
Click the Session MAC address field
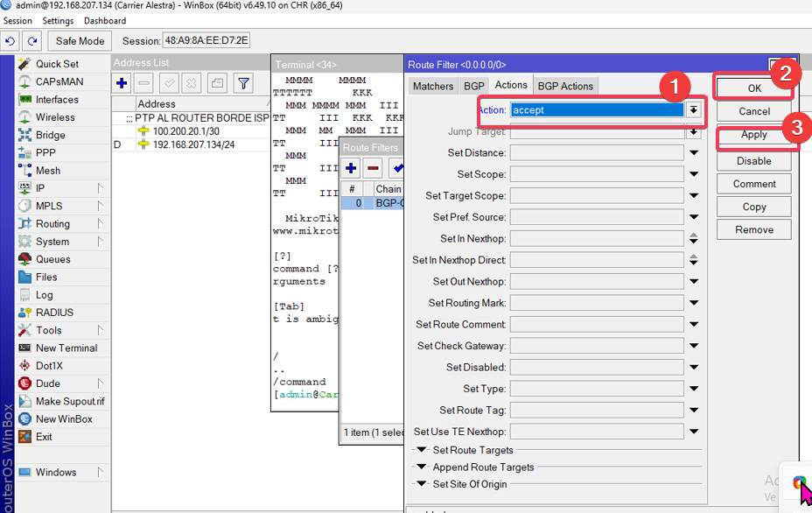click(206, 40)
